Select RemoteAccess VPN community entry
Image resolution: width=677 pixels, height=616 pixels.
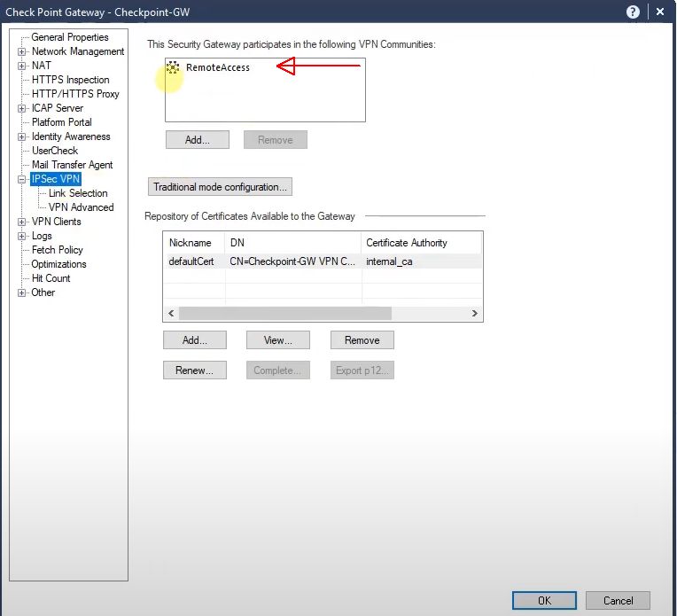click(218, 67)
